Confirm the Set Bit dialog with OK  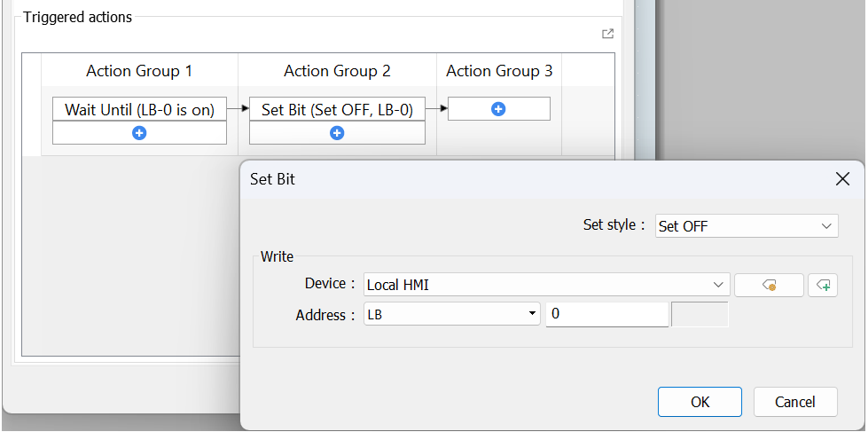coord(700,402)
